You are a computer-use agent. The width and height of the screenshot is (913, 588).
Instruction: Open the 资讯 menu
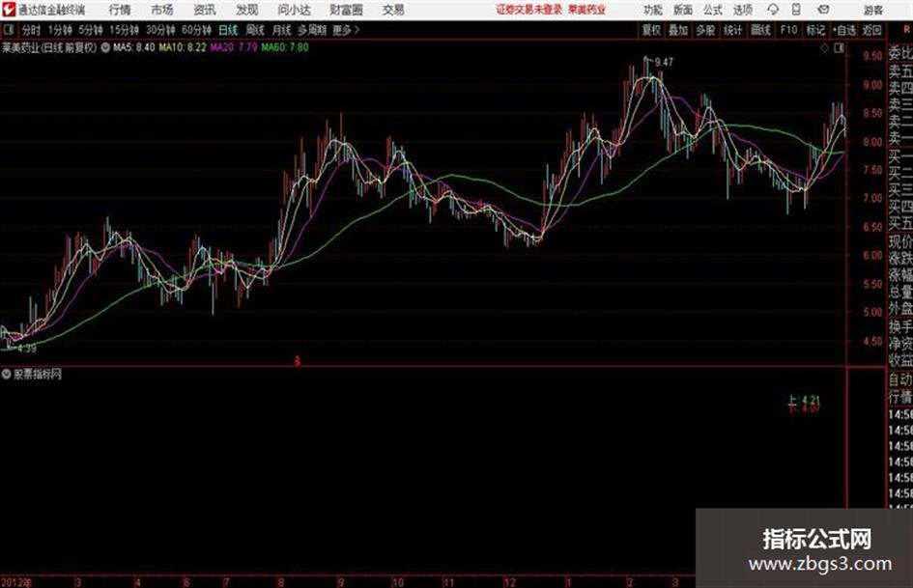click(x=205, y=10)
